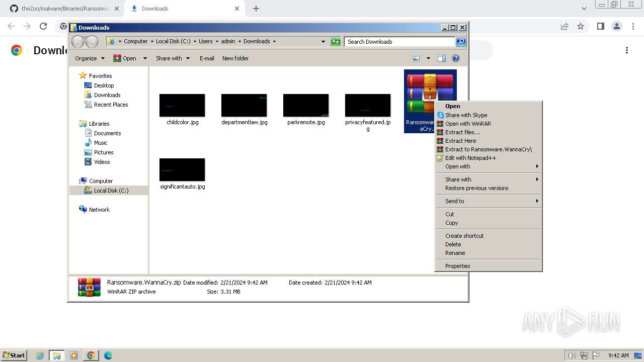Choose Share with Skype in context menu
Viewport: 644px width, 362px height.
click(x=489, y=115)
